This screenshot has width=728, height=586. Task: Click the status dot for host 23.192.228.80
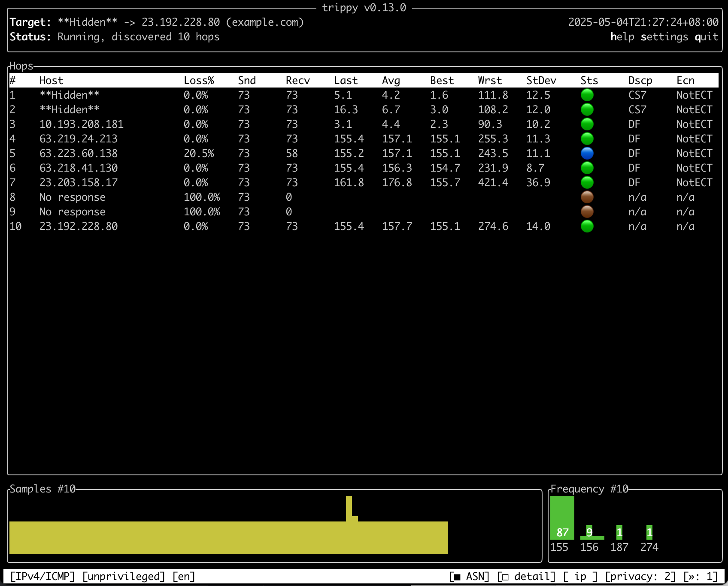coord(587,226)
